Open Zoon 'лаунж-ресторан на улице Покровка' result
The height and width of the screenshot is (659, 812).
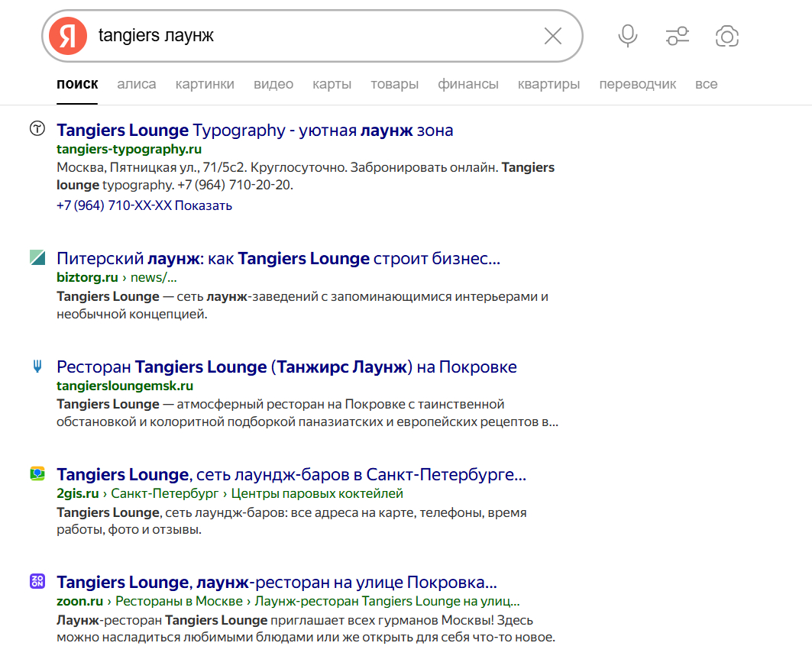(x=277, y=583)
